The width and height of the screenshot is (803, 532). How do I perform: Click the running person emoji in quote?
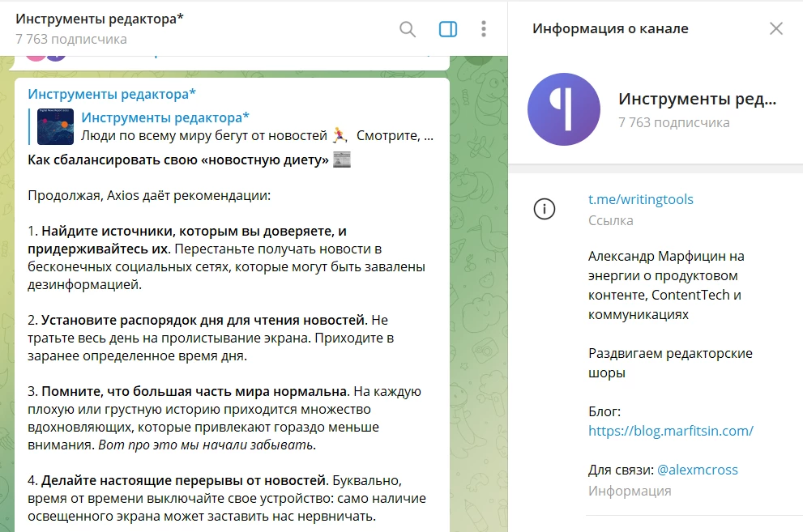coord(340,135)
